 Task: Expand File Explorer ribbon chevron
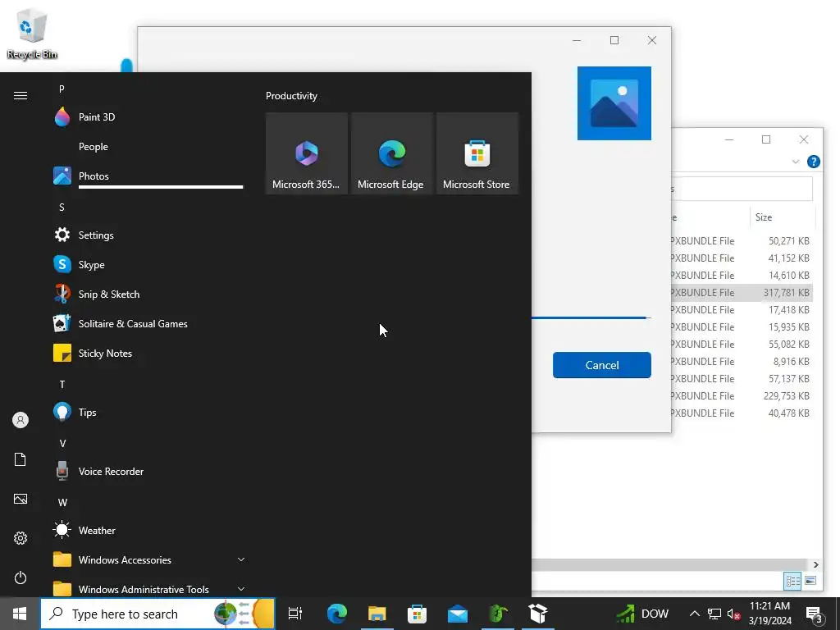pos(796,162)
